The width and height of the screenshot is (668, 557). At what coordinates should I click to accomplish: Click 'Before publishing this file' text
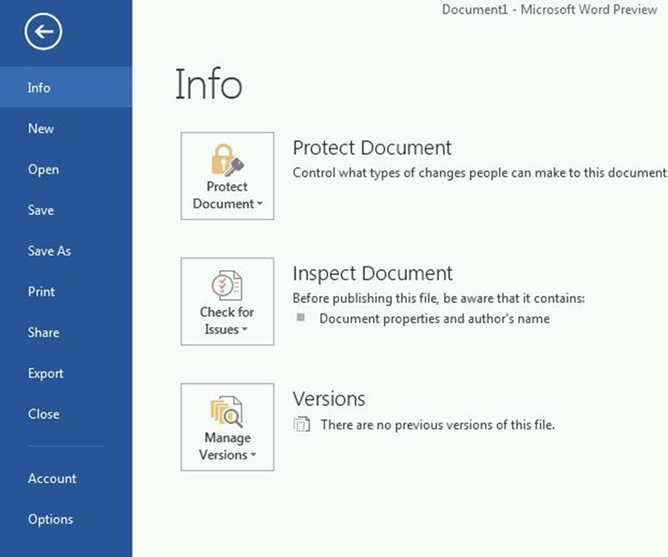tap(438, 298)
